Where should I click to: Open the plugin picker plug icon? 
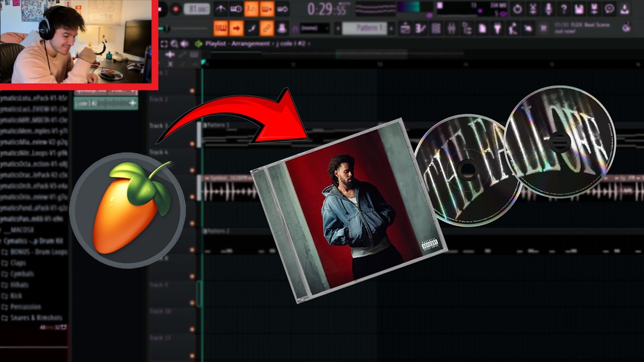point(498,28)
